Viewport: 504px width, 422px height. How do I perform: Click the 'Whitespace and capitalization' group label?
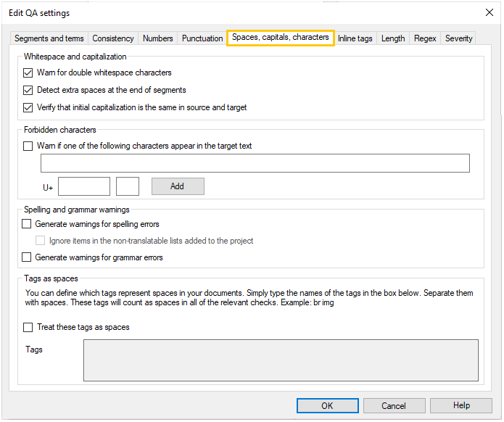[75, 57]
